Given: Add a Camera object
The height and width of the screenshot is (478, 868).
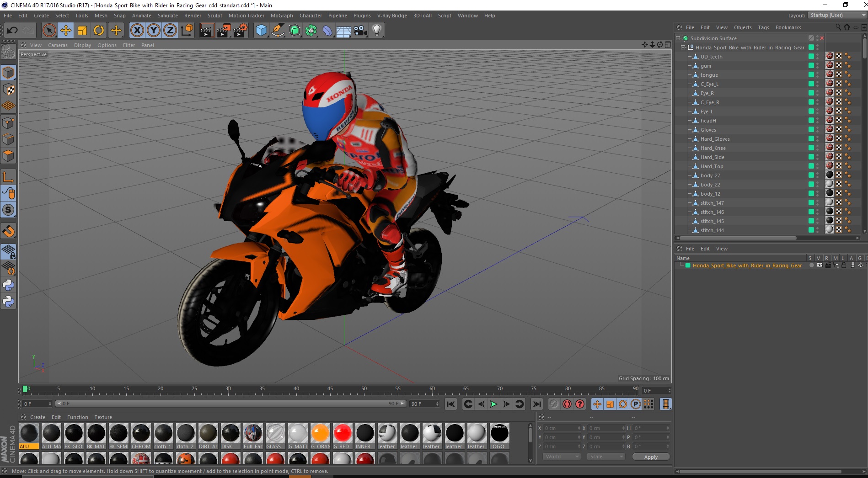Looking at the screenshot, I should [360, 31].
